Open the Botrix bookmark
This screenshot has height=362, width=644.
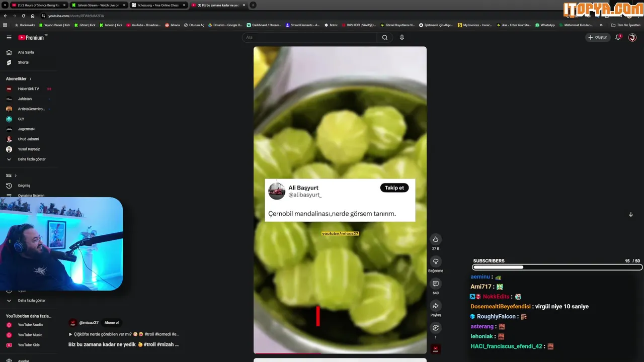pyautogui.click(x=331, y=25)
